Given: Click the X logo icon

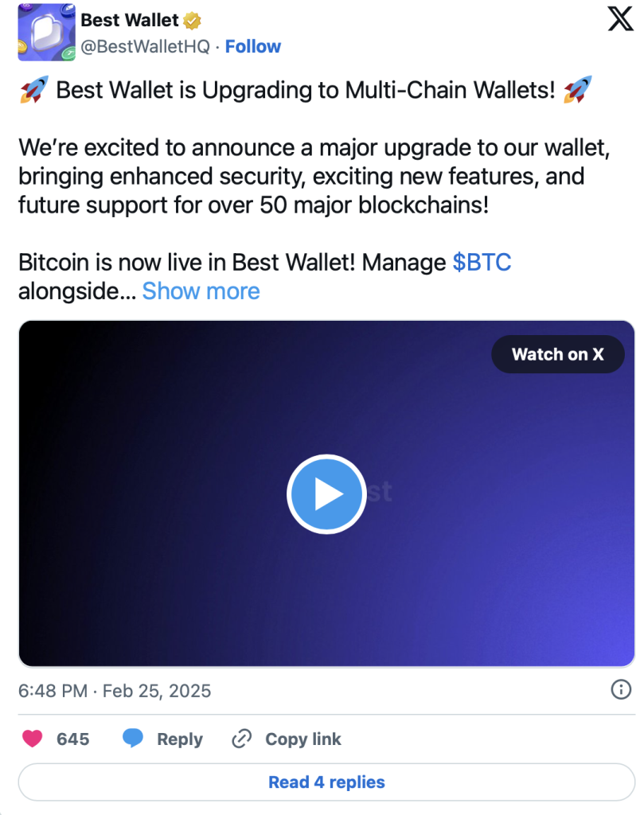Looking at the screenshot, I should click(620, 19).
